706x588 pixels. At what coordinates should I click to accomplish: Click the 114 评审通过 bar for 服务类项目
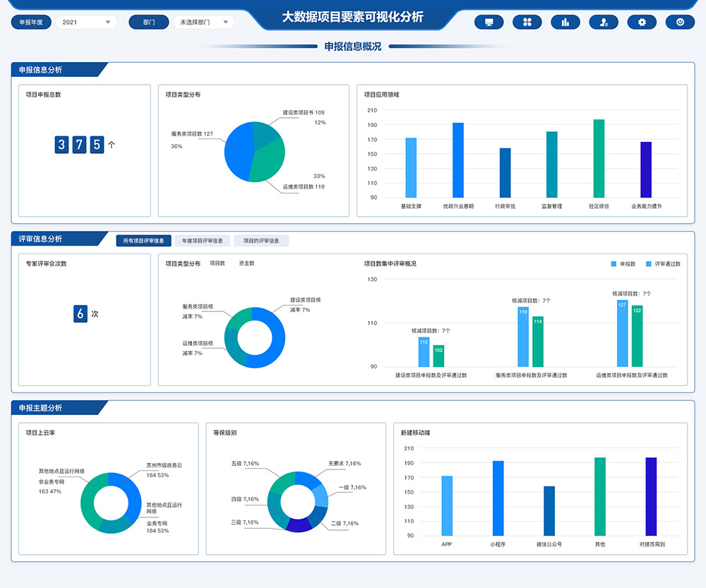coord(538,342)
